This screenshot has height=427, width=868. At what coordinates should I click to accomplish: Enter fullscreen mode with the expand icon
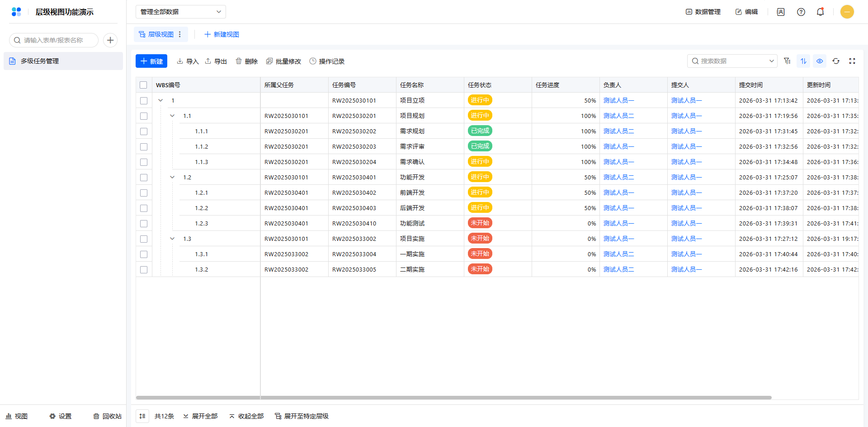click(x=852, y=61)
